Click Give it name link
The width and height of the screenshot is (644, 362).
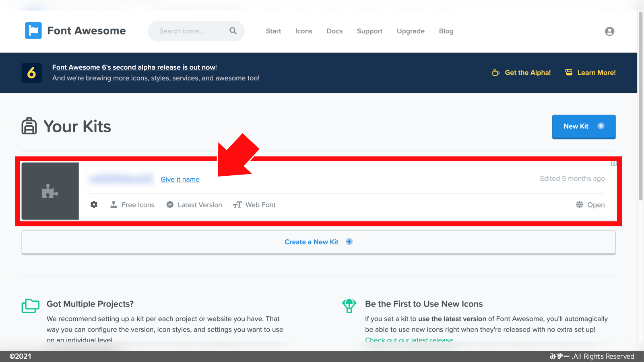180,179
